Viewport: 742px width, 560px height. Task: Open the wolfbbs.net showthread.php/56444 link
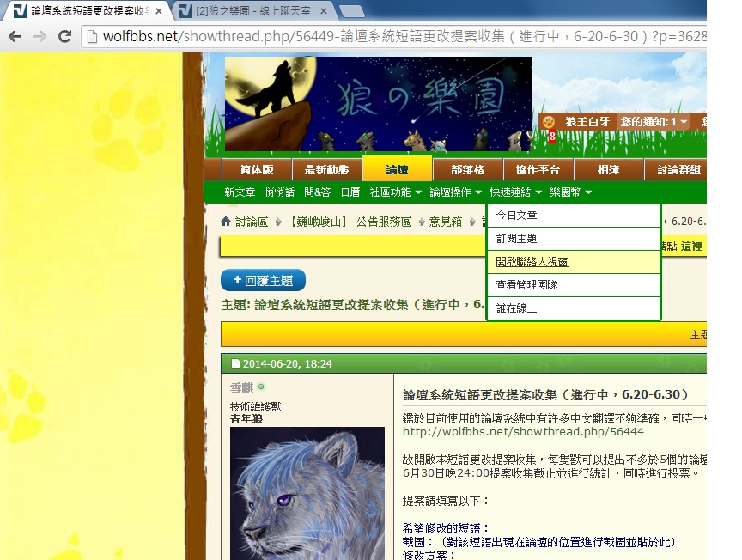point(523,432)
